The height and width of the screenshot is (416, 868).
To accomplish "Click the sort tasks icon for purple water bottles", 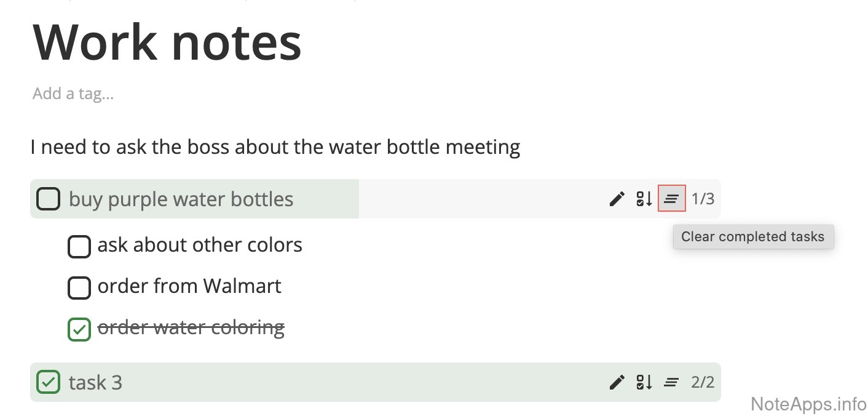I will 644,199.
